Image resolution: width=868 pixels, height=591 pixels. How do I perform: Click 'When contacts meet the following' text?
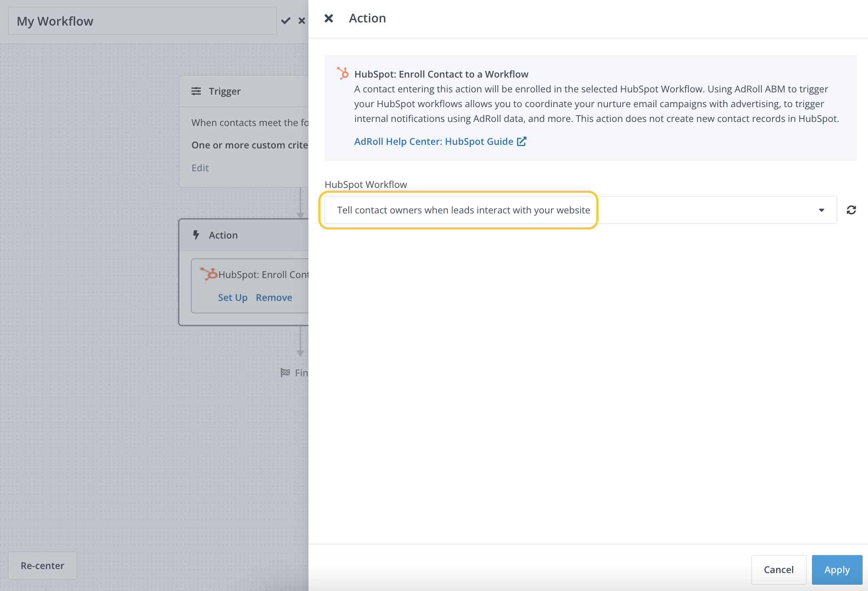point(250,123)
